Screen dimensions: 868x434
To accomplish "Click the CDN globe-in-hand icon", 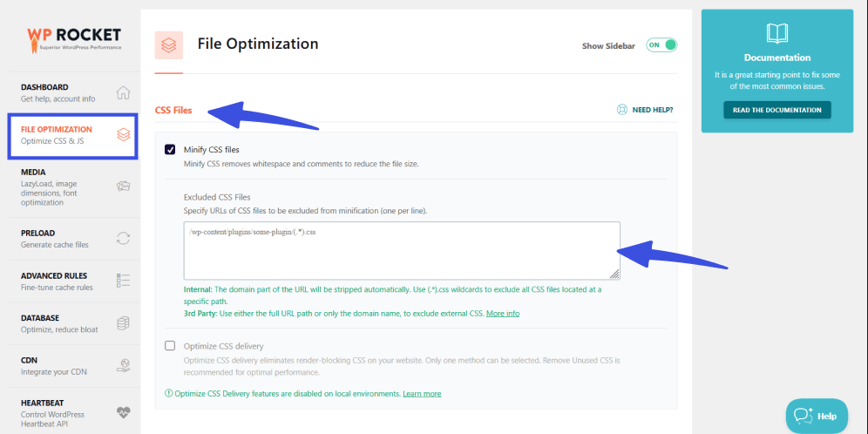I will (x=123, y=365).
